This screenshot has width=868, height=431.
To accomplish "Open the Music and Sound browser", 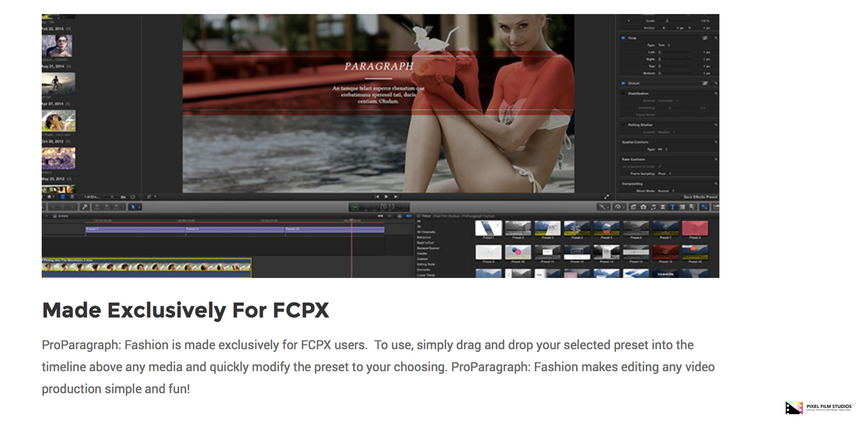I will pyautogui.click(x=653, y=207).
